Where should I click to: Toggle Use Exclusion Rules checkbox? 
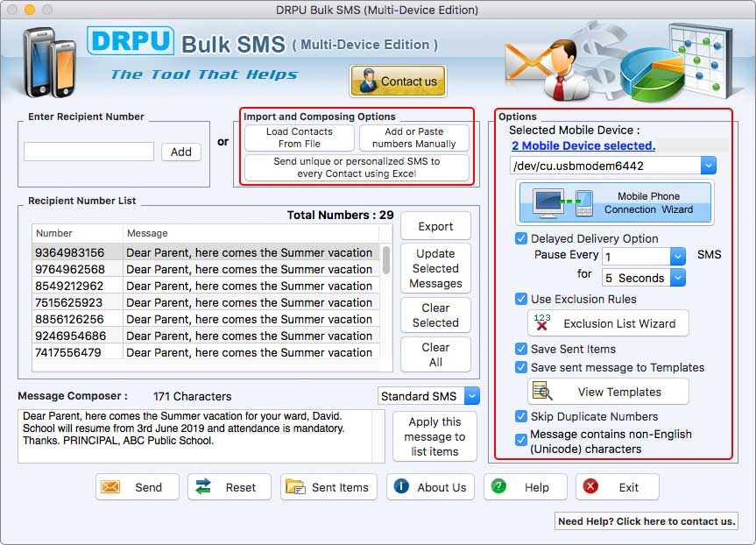pyautogui.click(x=521, y=299)
